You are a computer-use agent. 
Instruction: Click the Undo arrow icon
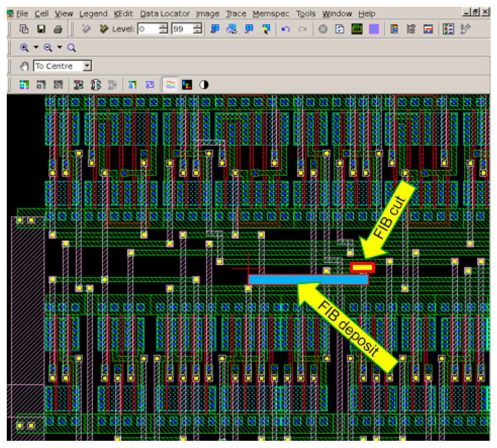(x=285, y=29)
